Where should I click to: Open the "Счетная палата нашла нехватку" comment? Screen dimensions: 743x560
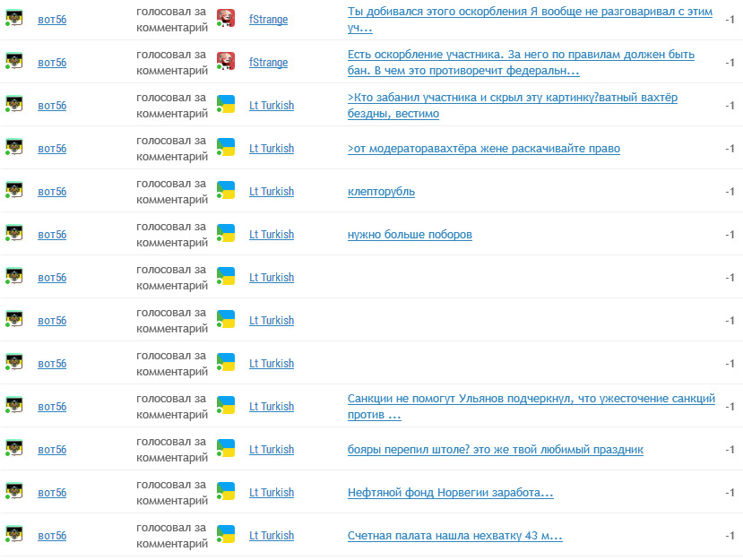[x=454, y=536]
